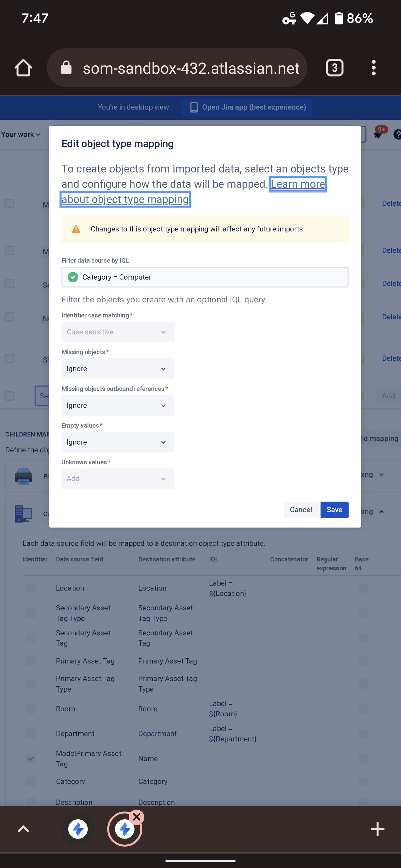The width and height of the screenshot is (401, 868).
Task: Add a new tab with plus icon
Action: (377, 829)
